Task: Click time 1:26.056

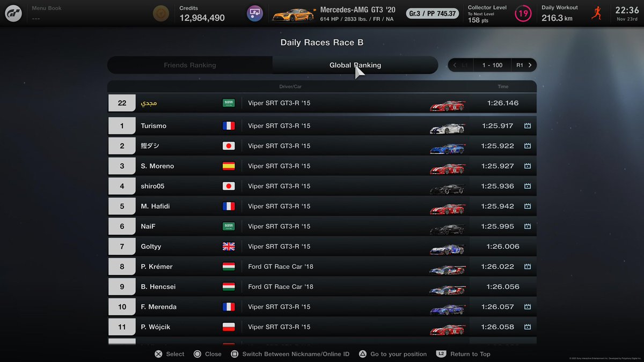Action: [503, 287]
